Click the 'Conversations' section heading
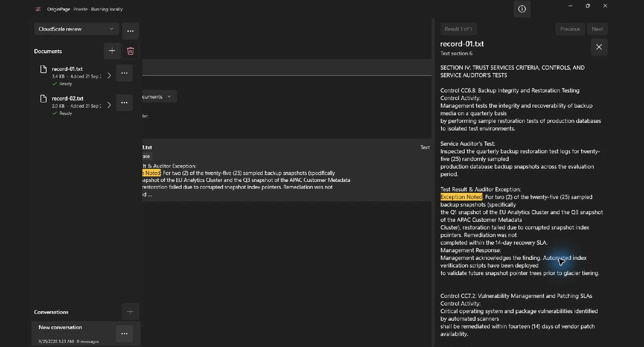 [x=51, y=312]
